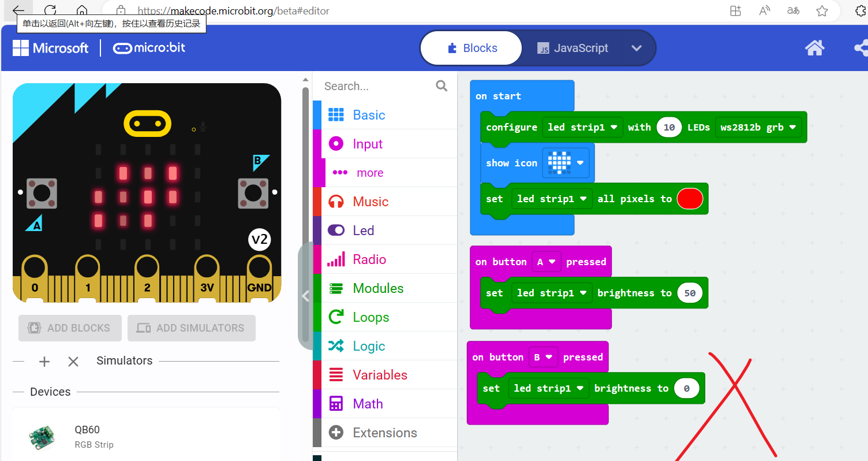Click inside the block search field
The height and width of the screenshot is (461, 868).
tap(381, 85)
